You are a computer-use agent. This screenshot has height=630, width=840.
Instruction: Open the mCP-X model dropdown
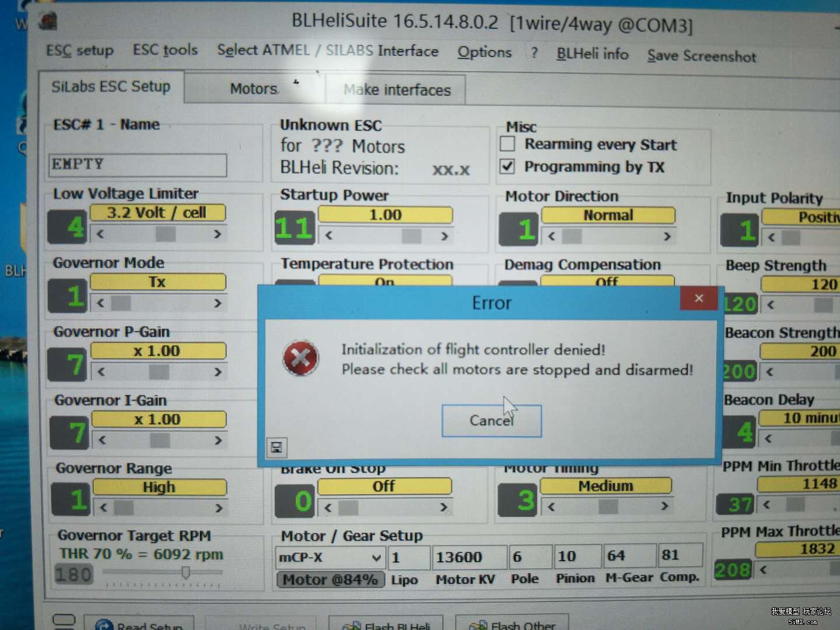click(377, 558)
